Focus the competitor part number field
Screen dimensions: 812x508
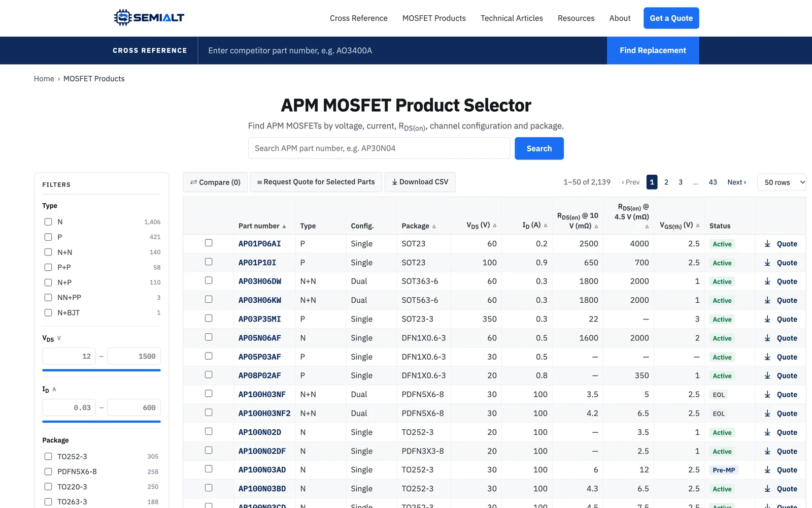(x=402, y=50)
